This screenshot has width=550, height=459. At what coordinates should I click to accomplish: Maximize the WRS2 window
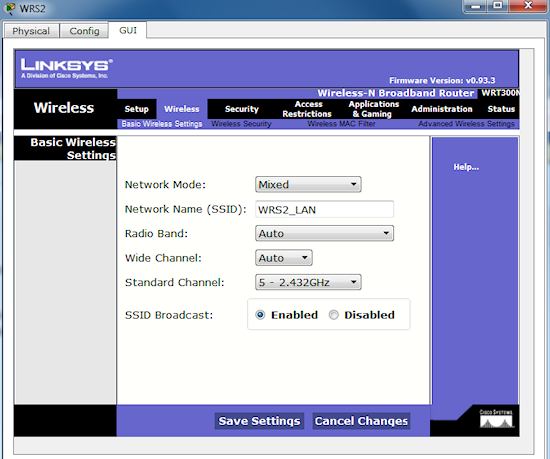(498, 6)
